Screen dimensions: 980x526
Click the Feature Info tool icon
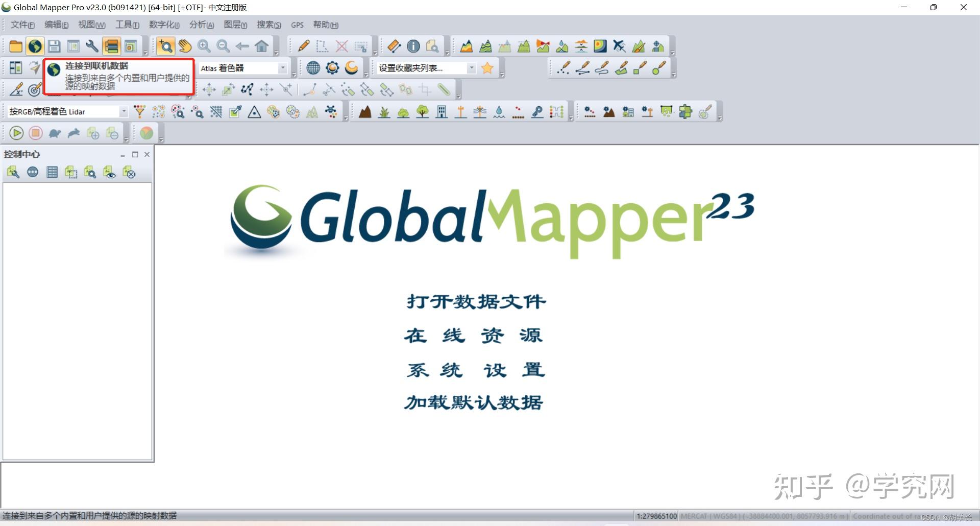413,46
